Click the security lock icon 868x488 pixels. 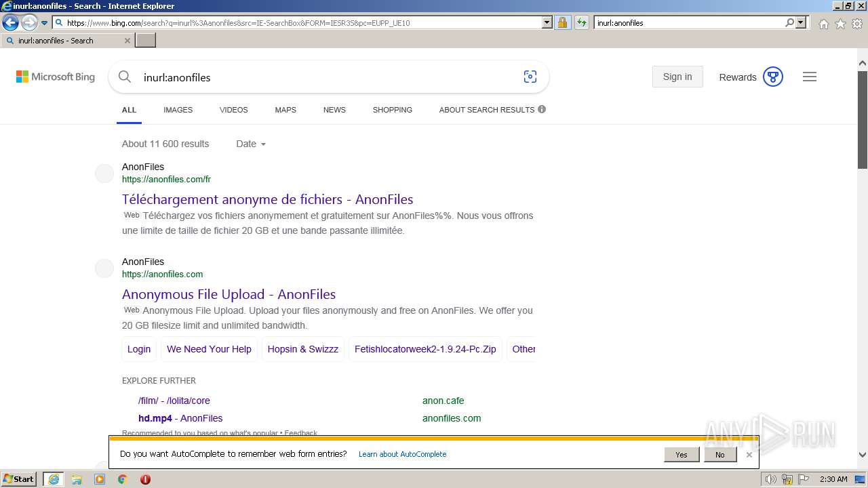click(562, 22)
